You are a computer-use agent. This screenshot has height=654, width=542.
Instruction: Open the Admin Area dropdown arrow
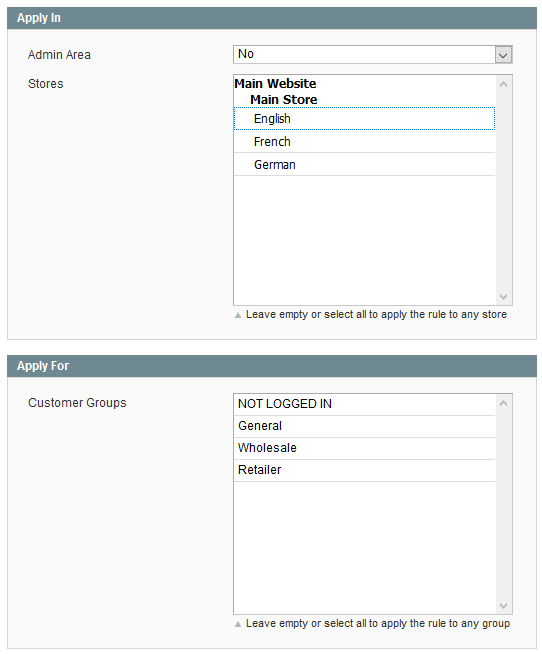[503, 55]
